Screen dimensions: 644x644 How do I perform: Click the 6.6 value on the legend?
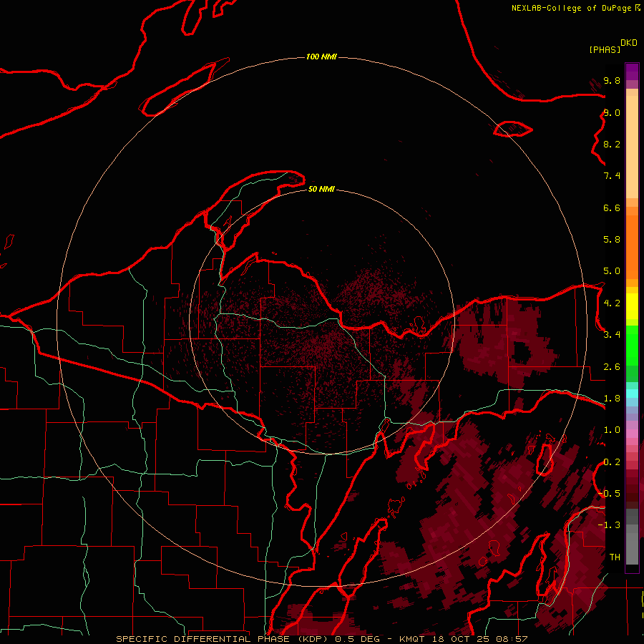612,208
